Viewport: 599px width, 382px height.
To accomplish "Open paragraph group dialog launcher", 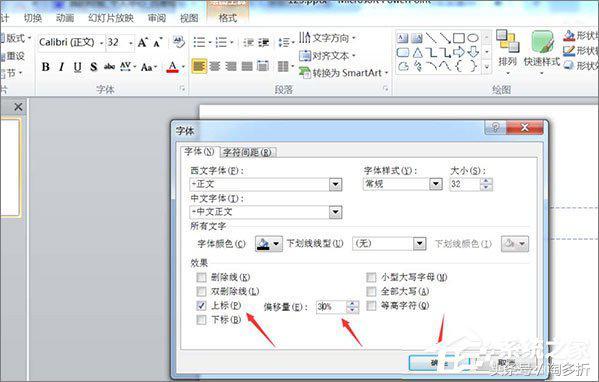I will pyautogui.click(x=385, y=89).
